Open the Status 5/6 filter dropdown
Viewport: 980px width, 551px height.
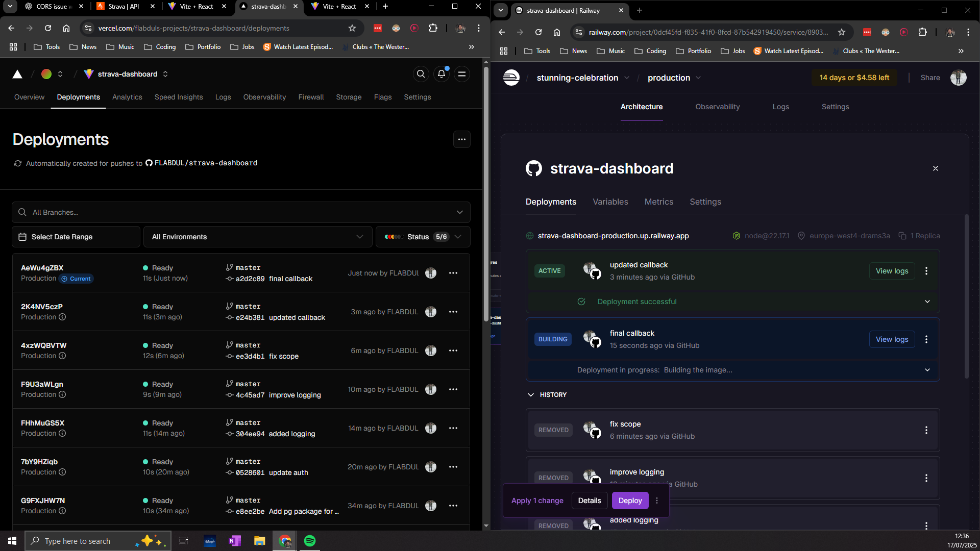tap(423, 237)
